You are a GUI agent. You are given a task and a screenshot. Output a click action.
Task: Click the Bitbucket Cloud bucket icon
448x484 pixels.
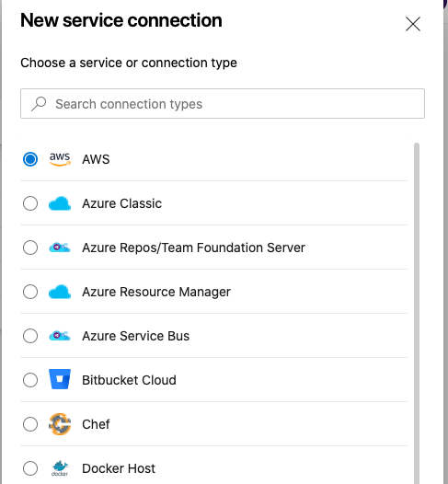click(x=60, y=380)
